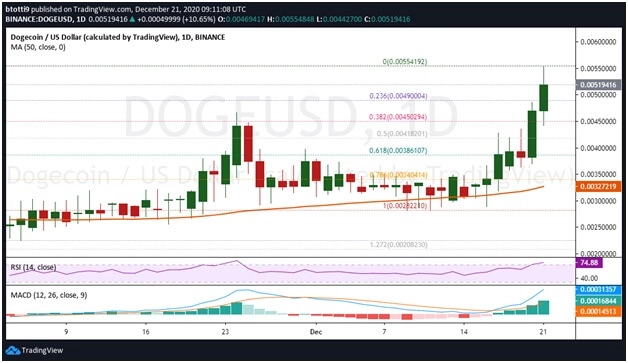Click the 0.5(0.00418201) Fibonacci label
628x363 pixels.
tap(402, 134)
